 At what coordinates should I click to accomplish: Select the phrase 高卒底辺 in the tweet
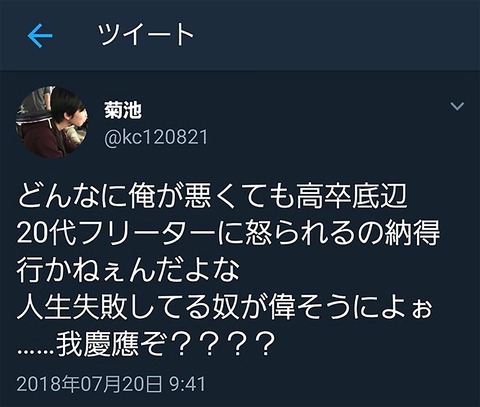tap(352, 196)
